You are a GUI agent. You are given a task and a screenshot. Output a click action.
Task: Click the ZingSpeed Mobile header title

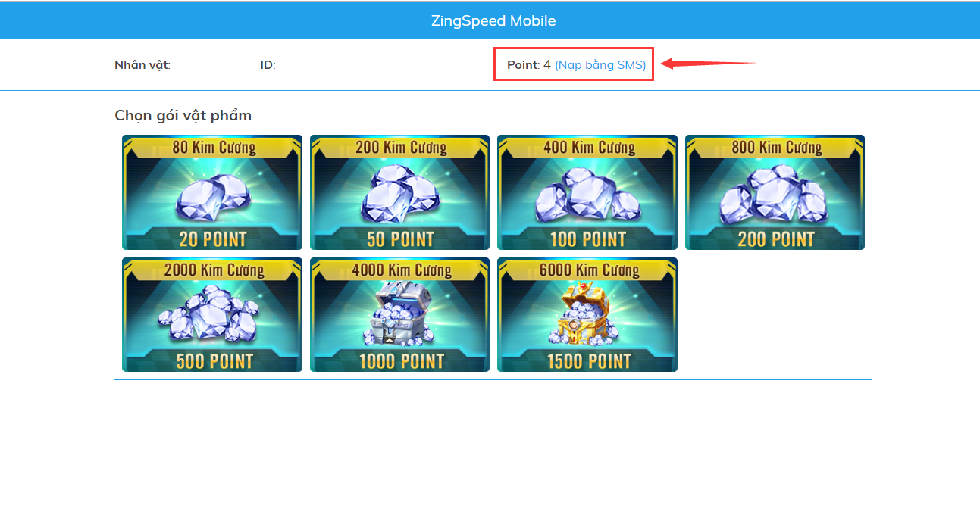[x=493, y=20]
